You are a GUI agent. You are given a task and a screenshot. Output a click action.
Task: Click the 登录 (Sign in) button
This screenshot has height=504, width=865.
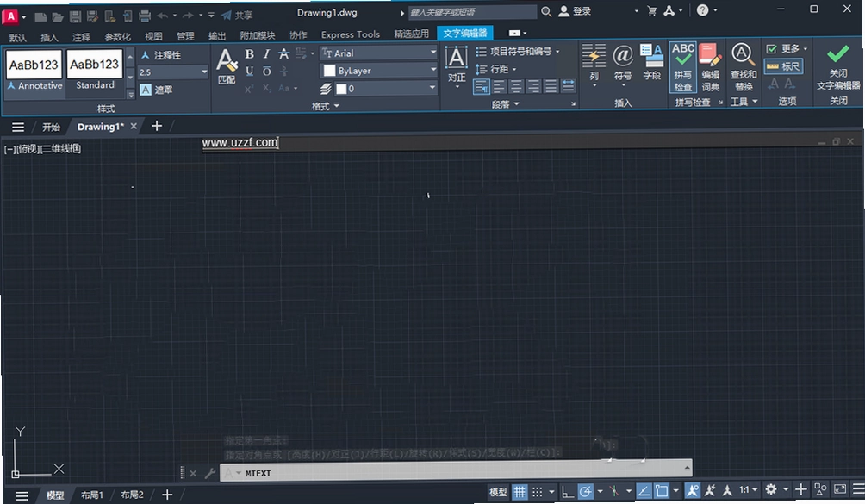point(575,11)
